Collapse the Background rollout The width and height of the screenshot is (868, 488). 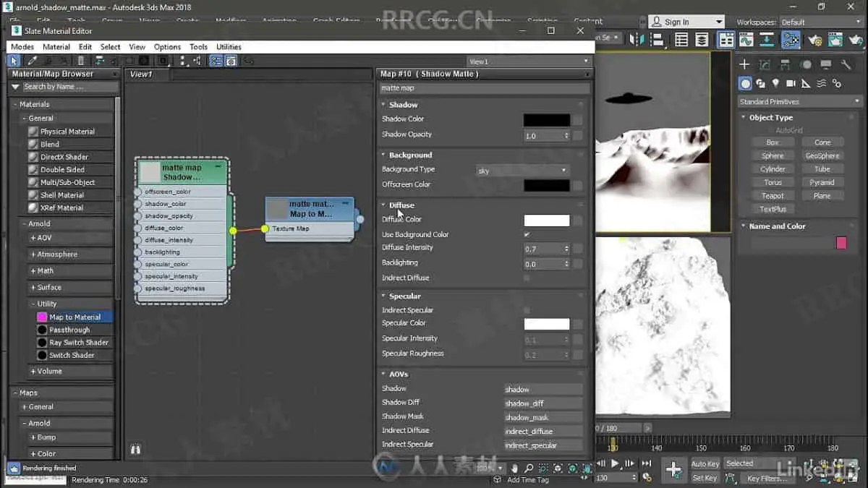(x=383, y=155)
